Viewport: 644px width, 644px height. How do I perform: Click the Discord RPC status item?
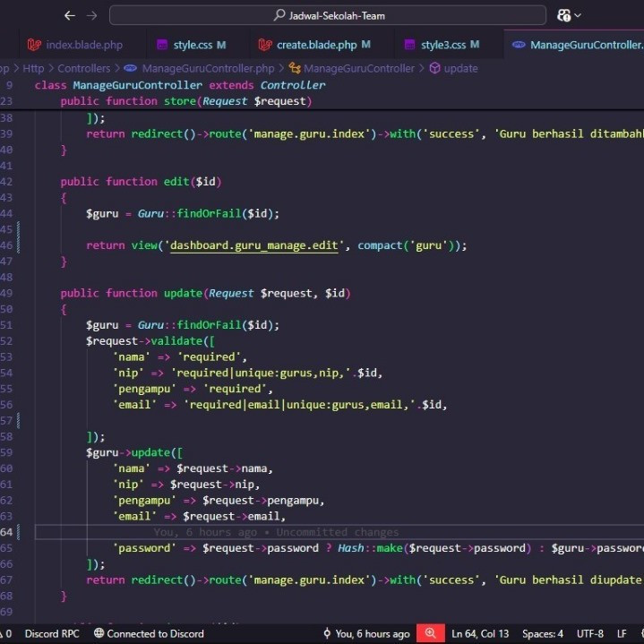(x=51, y=633)
